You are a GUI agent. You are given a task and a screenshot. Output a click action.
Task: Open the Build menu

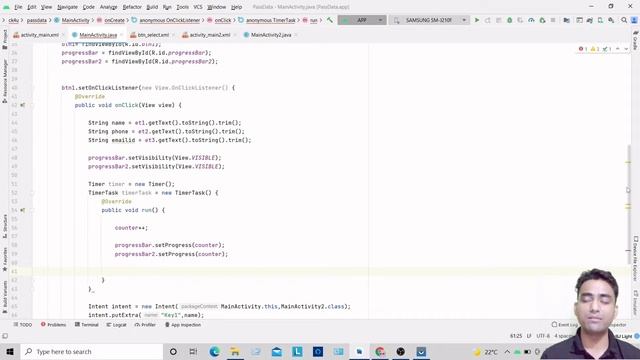click(152, 7)
